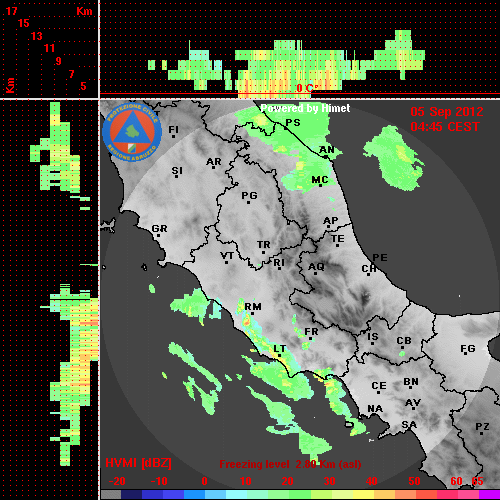Click the '13' altitude label
Viewport: 500px width, 500px height.
[x=37, y=36]
